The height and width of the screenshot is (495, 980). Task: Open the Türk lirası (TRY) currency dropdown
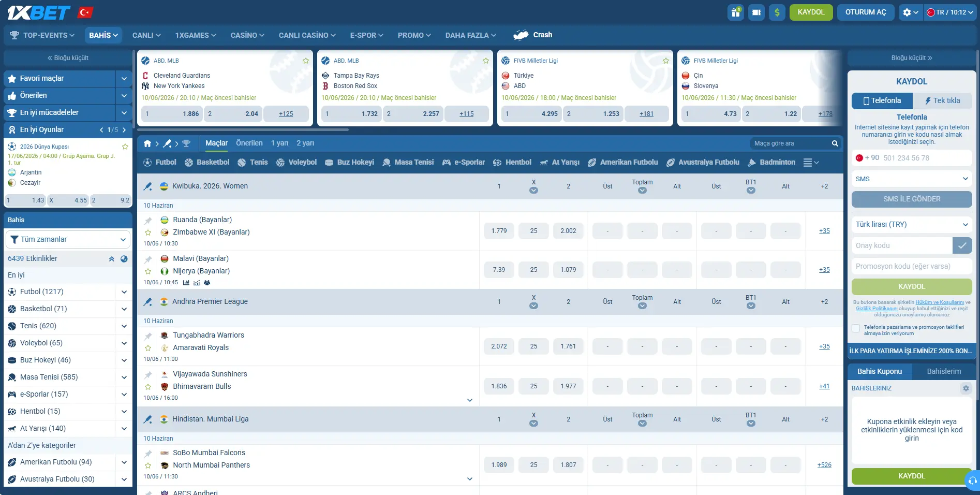point(912,225)
